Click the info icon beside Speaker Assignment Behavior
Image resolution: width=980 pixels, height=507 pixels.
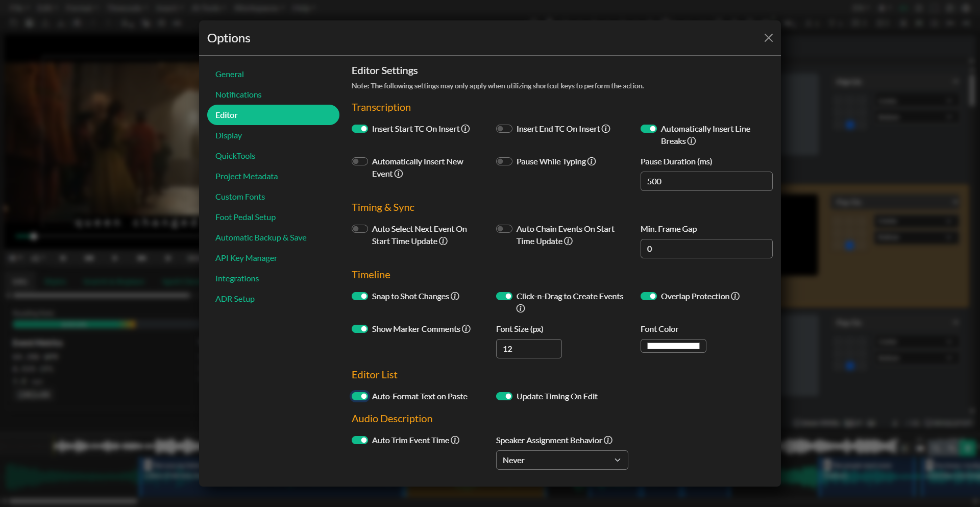click(608, 440)
